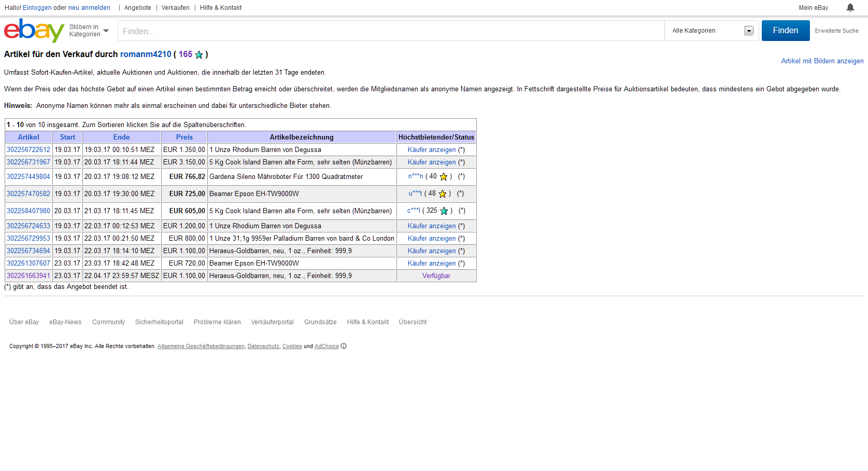Image resolution: width=868 pixels, height=471 pixels.
Task: Click the Verfügbar status link
Action: point(436,276)
